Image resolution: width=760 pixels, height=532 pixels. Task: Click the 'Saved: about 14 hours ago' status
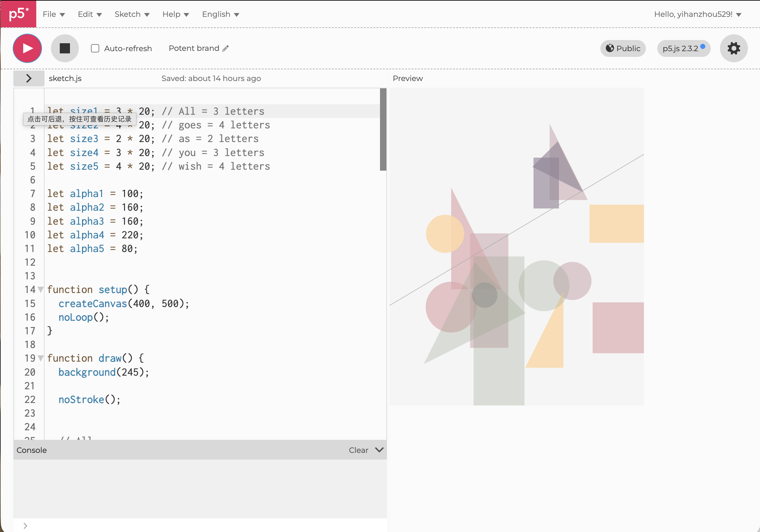211,78
